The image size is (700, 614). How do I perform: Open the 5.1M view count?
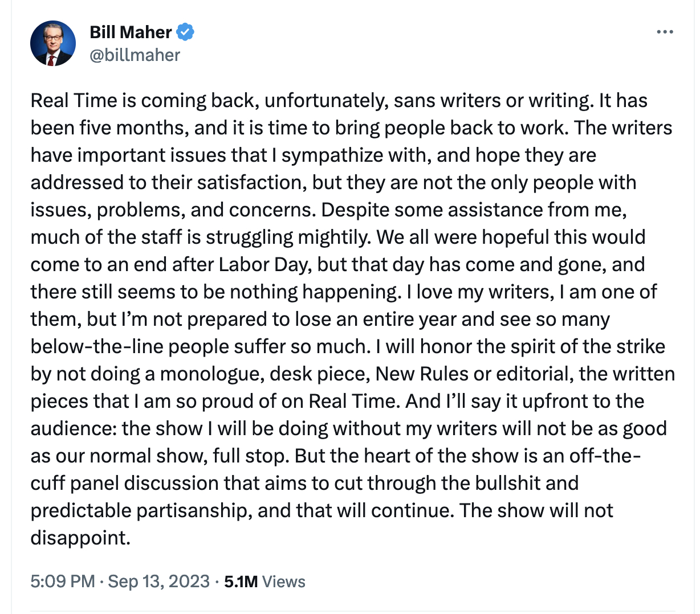tap(241, 582)
